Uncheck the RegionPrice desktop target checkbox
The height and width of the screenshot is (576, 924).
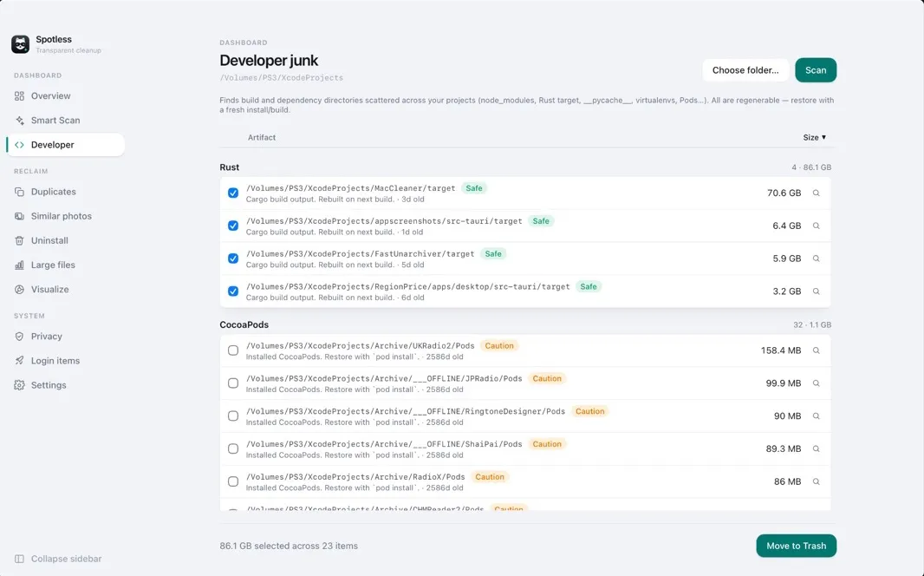click(x=233, y=291)
